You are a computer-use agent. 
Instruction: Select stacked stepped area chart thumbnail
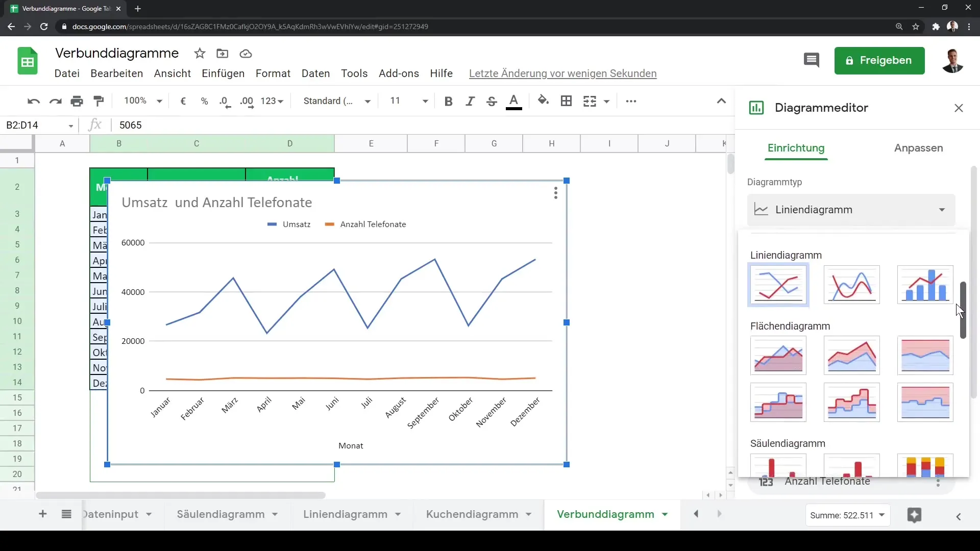[x=852, y=403]
